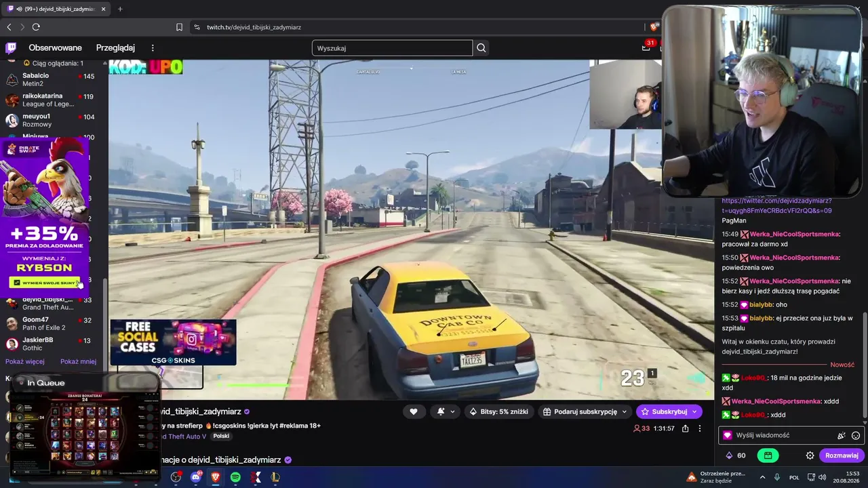Open the Twitch more options menu

pyautogui.click(x=153, y=47)
